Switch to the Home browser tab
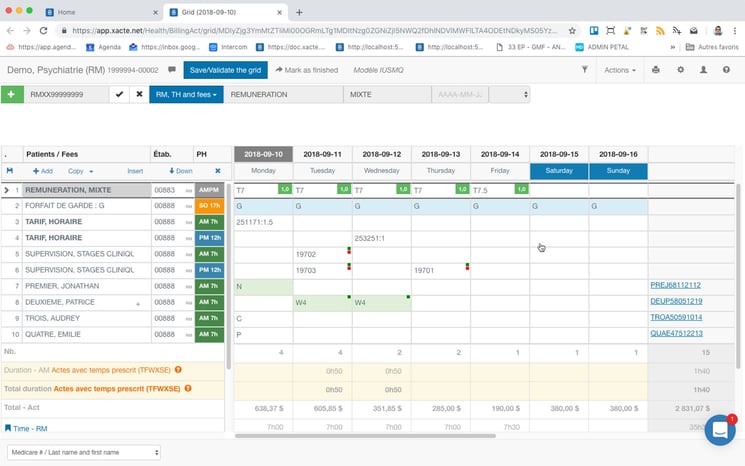Screen dimensions: 745x466 (102, 12)
